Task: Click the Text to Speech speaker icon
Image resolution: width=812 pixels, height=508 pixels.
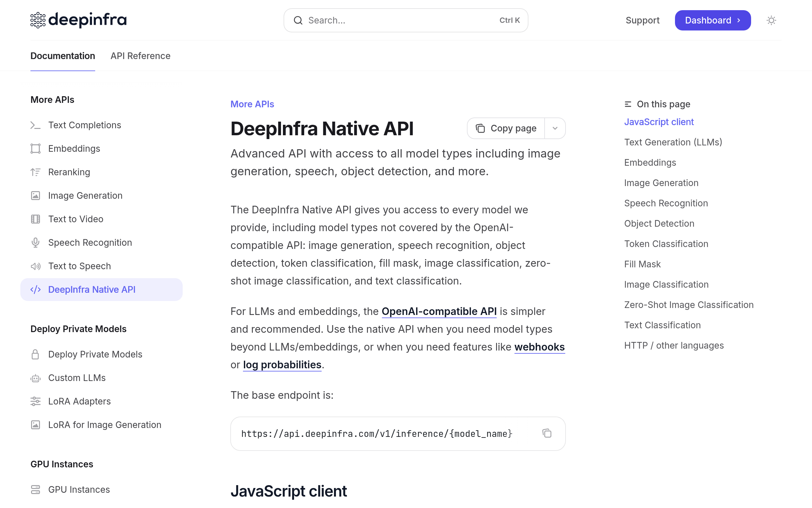Action: click(x=35, y=266)
